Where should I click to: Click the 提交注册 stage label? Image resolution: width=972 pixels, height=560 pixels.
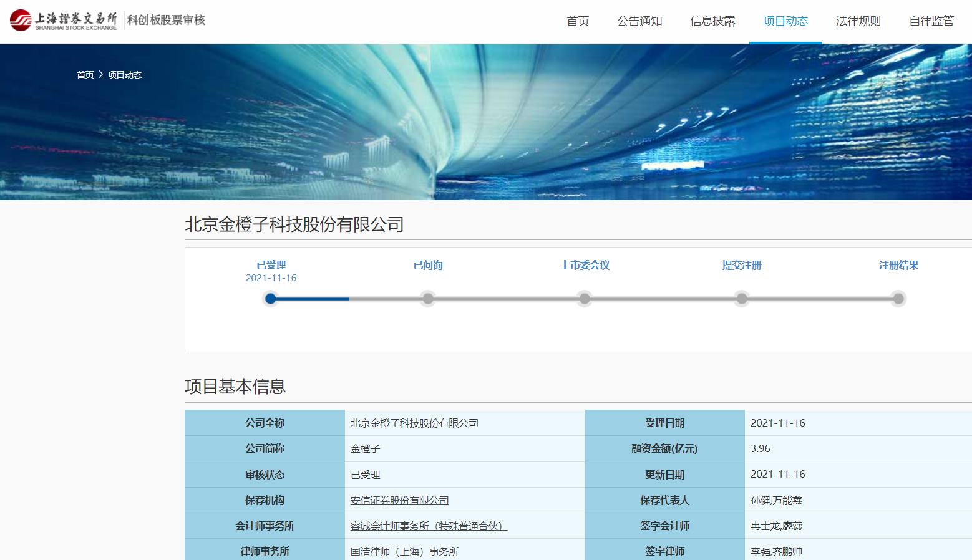click(x=742, y=265)
